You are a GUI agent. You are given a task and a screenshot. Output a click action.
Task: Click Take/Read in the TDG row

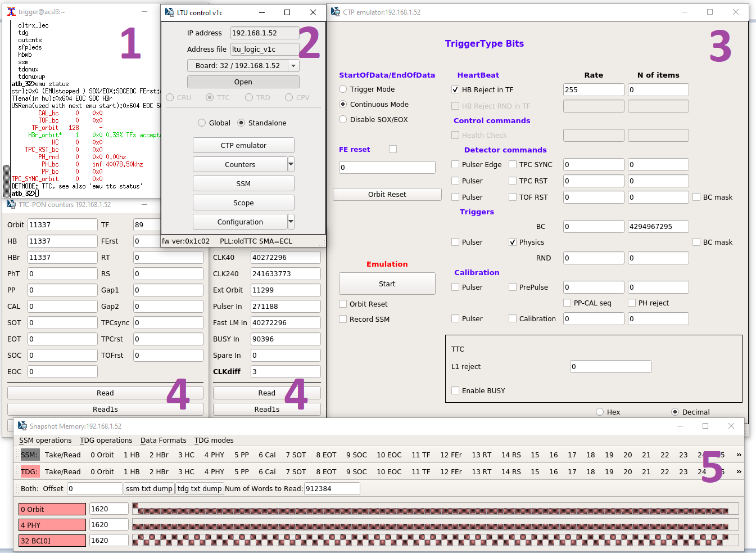click(x=63, y=471)
